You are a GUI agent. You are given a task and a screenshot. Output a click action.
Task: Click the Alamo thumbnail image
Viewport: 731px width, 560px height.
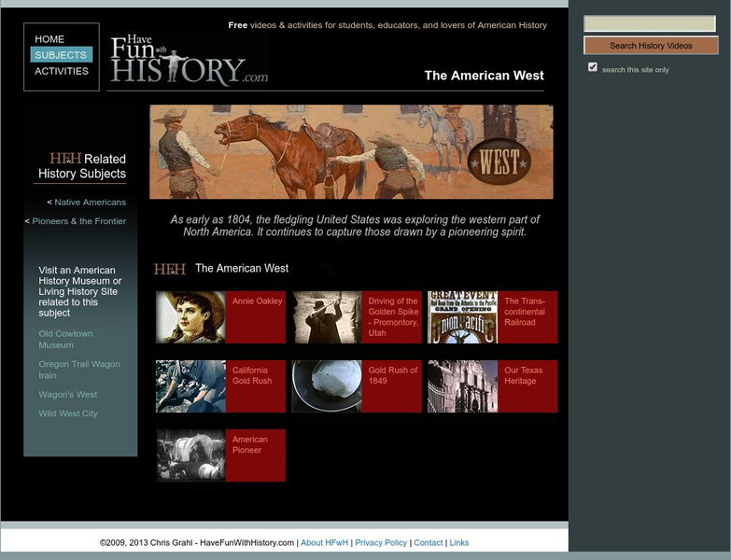click(462, 386)
